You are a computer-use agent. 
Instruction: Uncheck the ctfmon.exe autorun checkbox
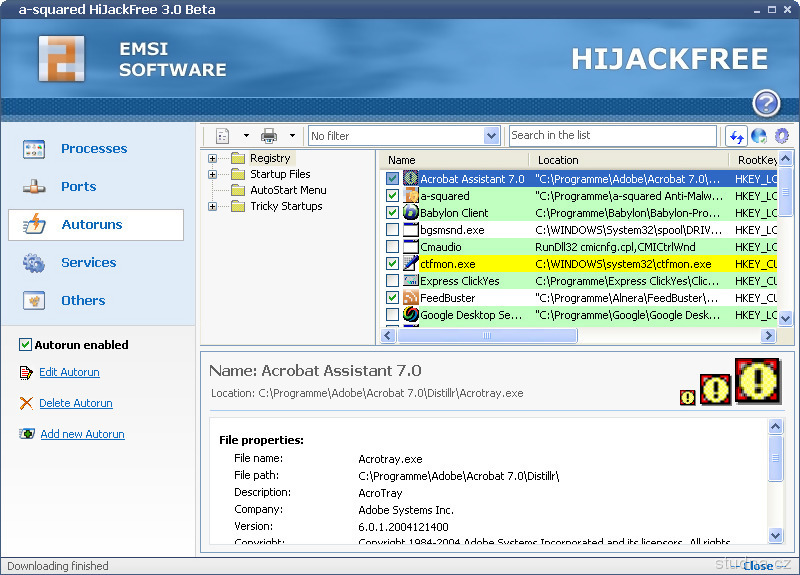[392, 264]
